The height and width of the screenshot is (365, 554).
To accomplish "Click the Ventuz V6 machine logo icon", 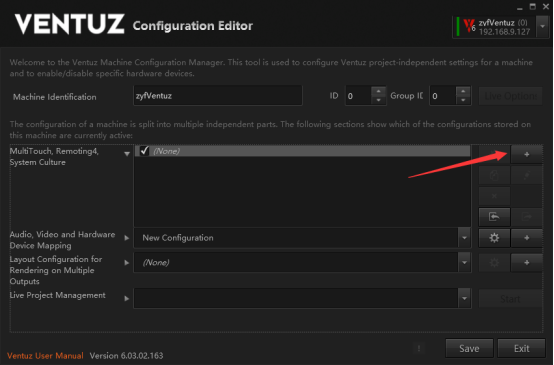I will tap(469, 26).
